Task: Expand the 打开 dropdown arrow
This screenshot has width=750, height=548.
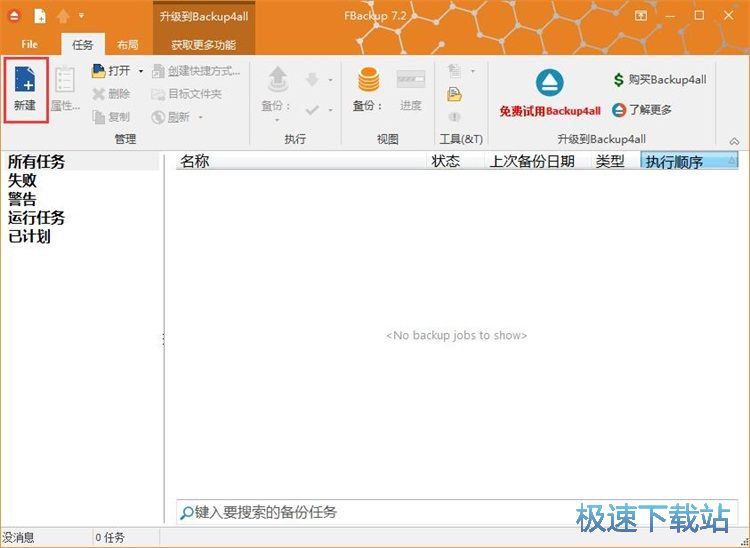Action: pos(141,71)
